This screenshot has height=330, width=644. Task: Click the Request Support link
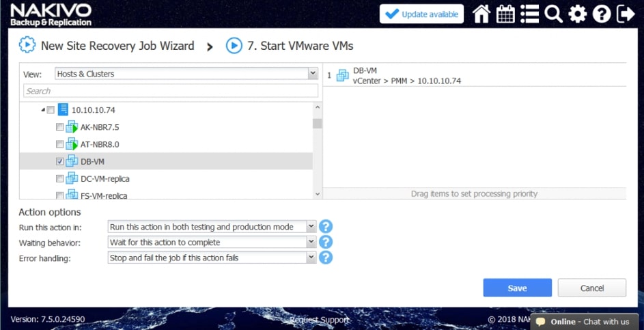click(x=320, y=320)
